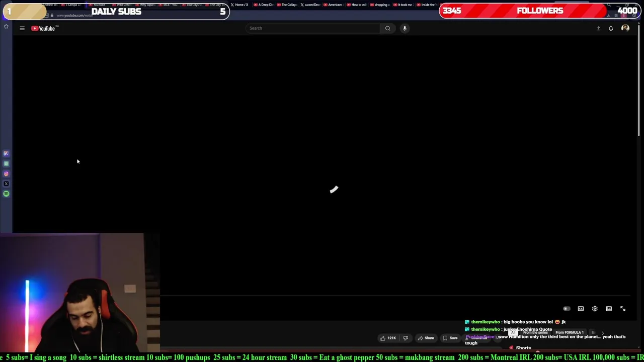644x362 pixels.
Task: Open the Create upload icon in the header
Action: click(x=599, y=28)
